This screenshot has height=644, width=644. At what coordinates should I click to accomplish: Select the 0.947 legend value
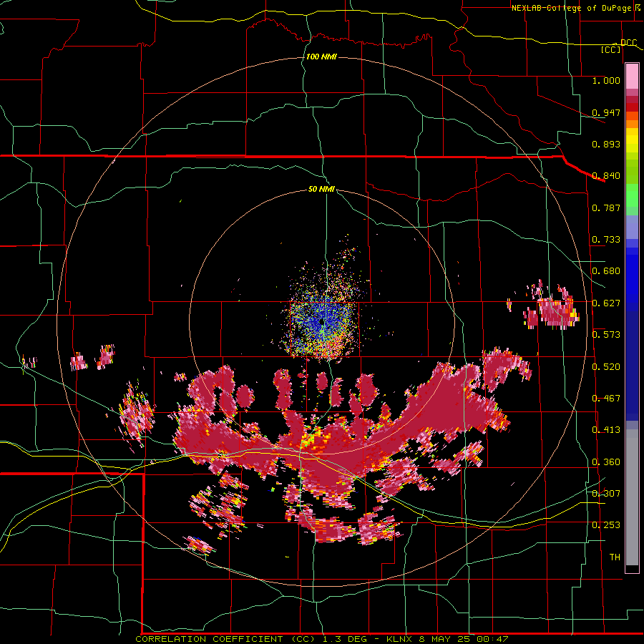tap(606, 112)
